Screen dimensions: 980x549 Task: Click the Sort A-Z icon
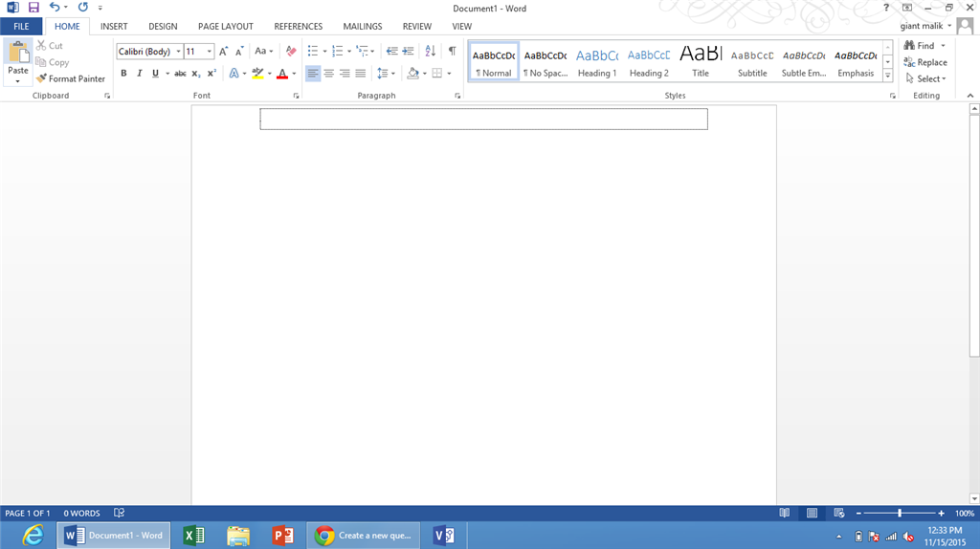click(430, 52)
